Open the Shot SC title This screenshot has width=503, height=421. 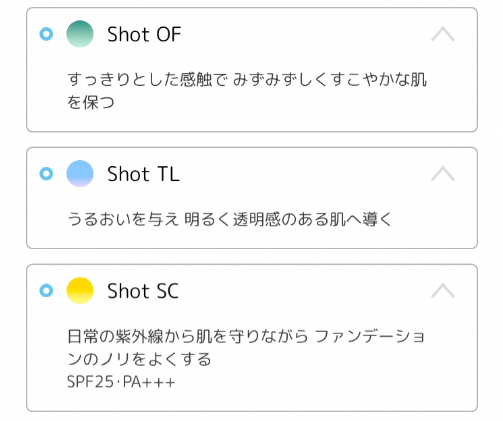143,291
